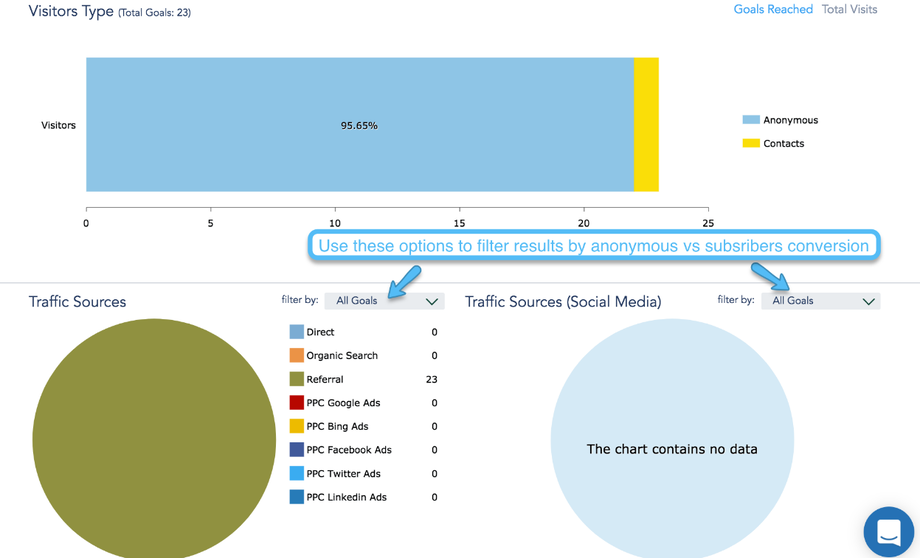Expand the Traffic Sources dropdown chevron arrow
Screen dimensions: 920x558
point(432,301)
